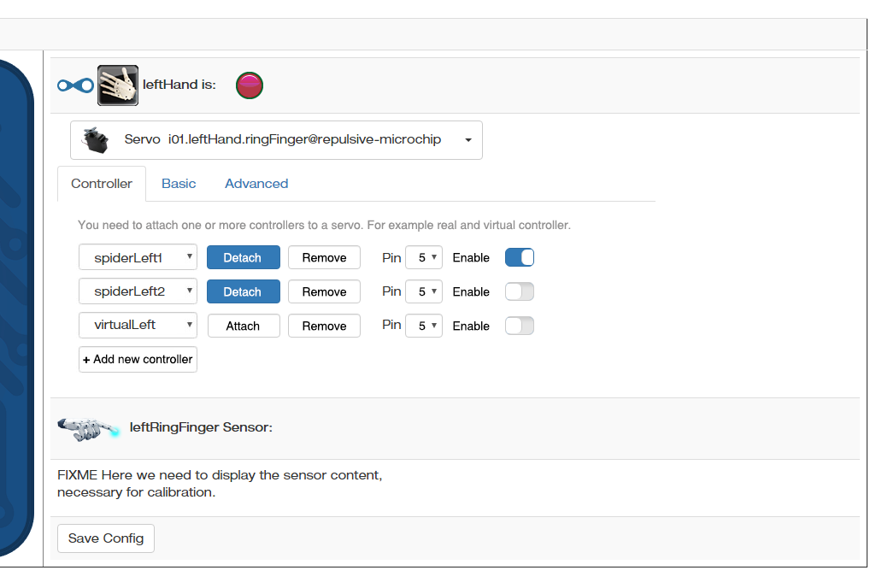Remove the spiderLeft2 controller
Viewport: 882px width, 588px height.
324,291
